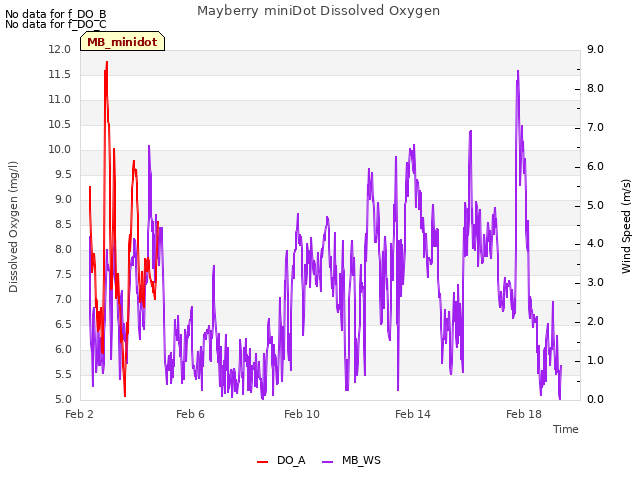Click the Feb 18 x-axis tick label
Viewport: 640px width, 480px height.
pyautogui.click(x=524, y=414)
